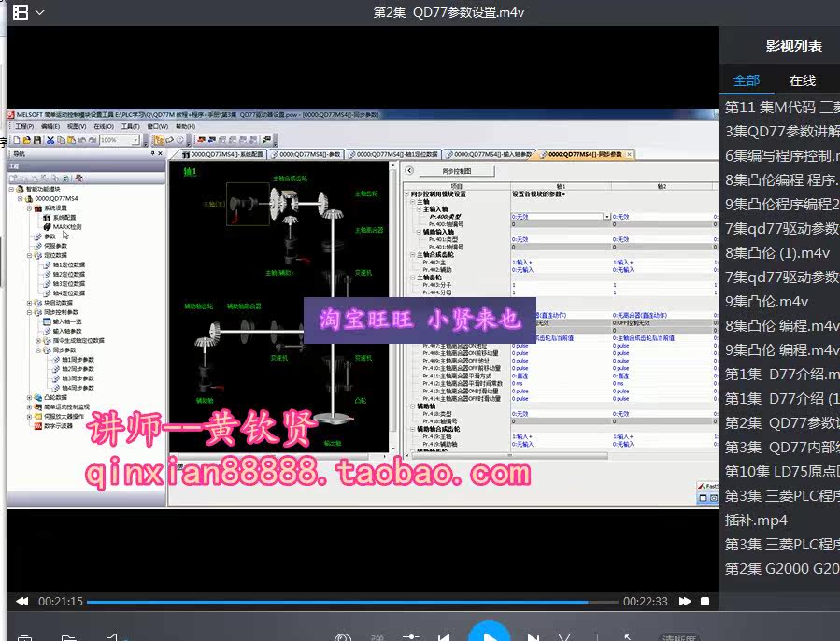The height and width of the screenshot is (641, 840).
Task: Fast-forward the video with the double-right arrows
Action: [685, 602]
